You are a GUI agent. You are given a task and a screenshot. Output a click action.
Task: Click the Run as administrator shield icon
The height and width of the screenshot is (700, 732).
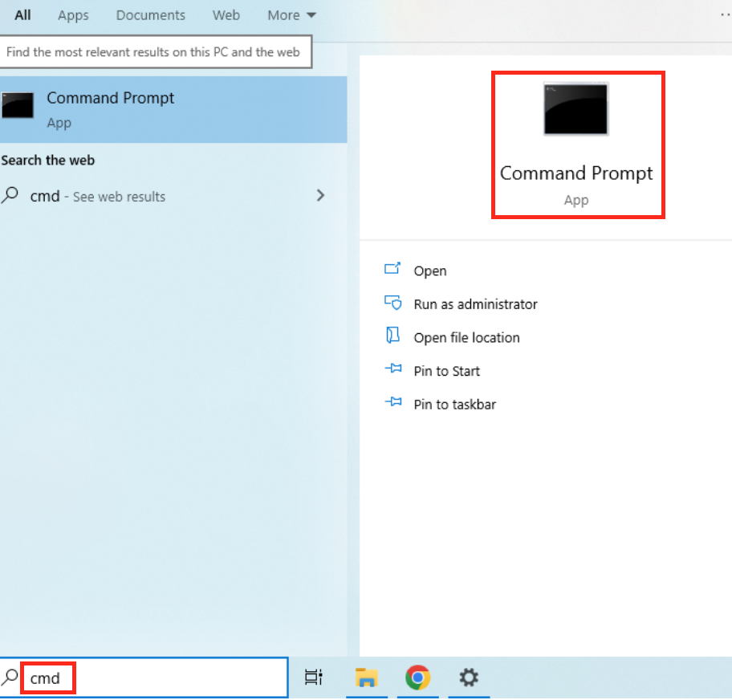392,303
